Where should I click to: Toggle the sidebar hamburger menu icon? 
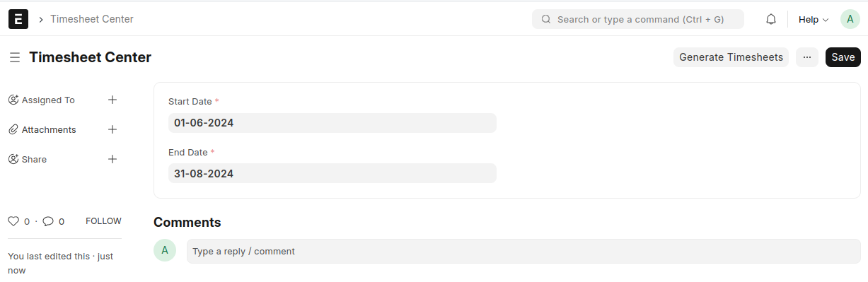click(x=14, y=57)
